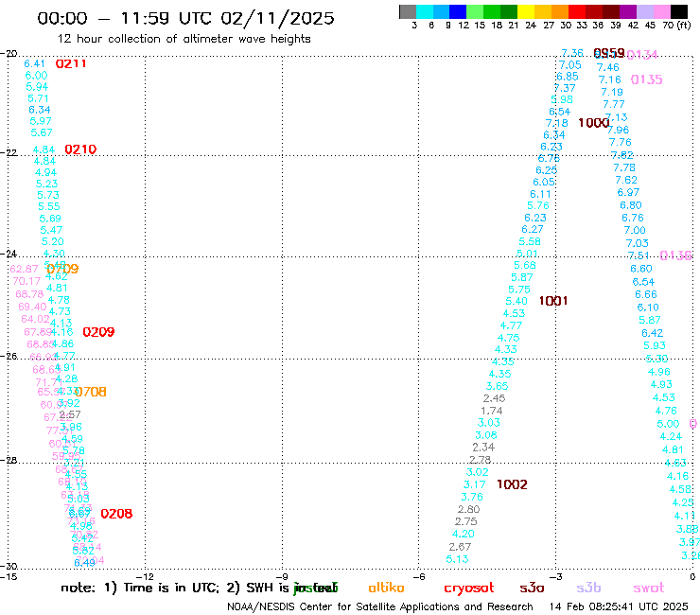Click the wave height value '6.41'
The height and width of the screenshot is (615, 700).
tap(34, 64)
